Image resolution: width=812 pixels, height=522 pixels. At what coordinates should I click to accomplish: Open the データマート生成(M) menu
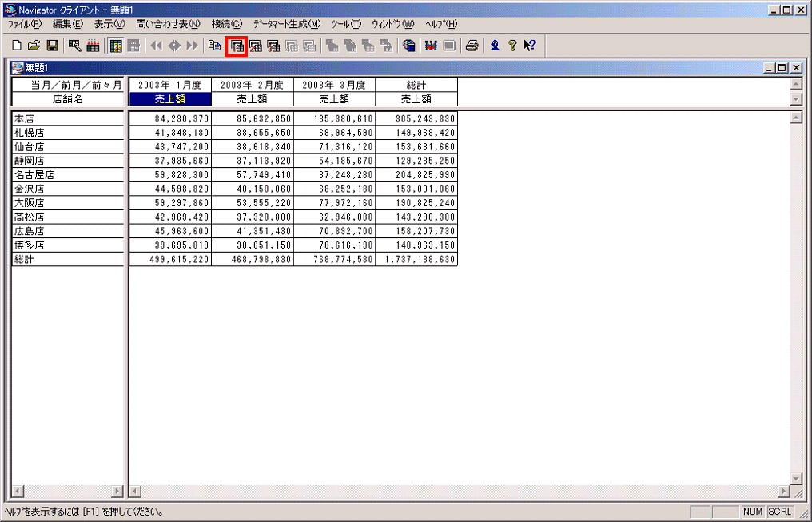pos(286,24)
